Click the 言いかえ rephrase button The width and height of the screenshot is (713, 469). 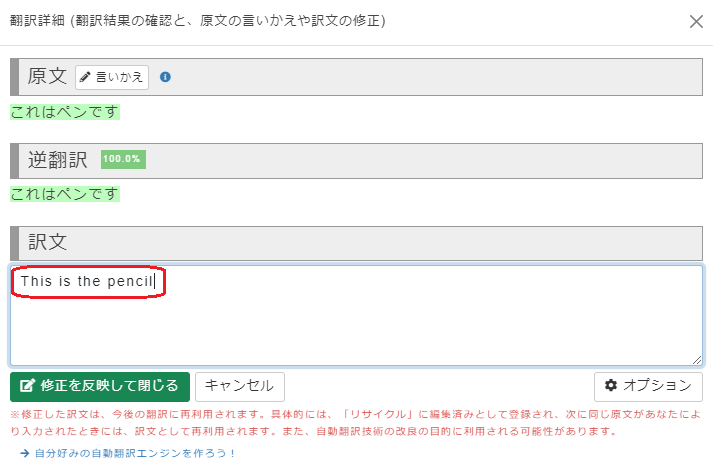coord(112,77)
